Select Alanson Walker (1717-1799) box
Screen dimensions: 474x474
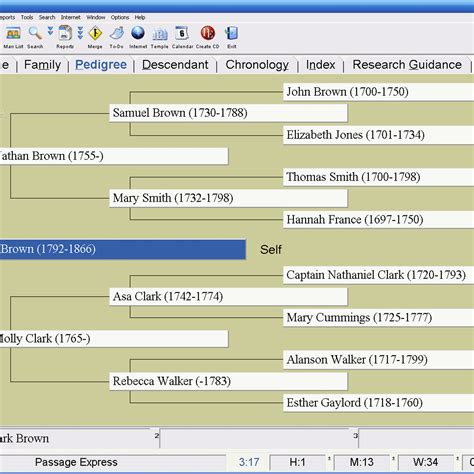[379, 360]
